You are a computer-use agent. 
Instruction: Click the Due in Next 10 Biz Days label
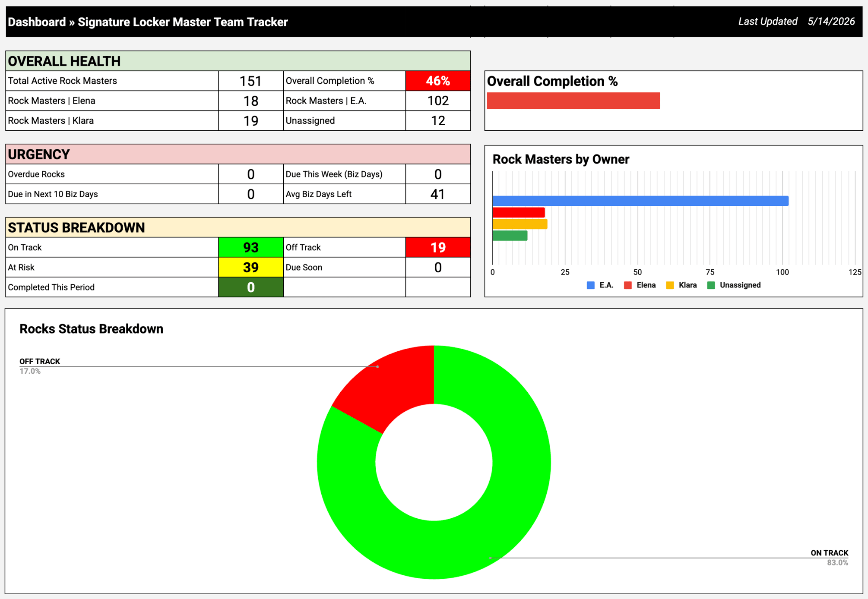coord(53,194)
